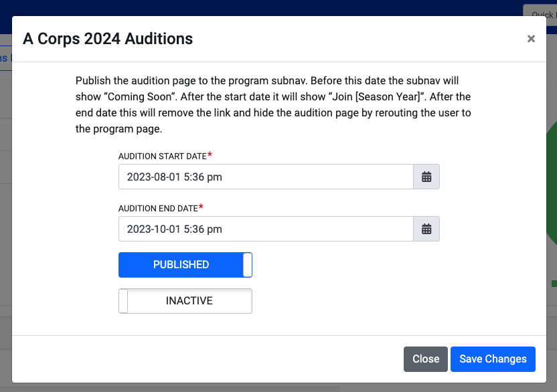
Task: Click the A Corps 2024 Auditions title
Action: 108,39
